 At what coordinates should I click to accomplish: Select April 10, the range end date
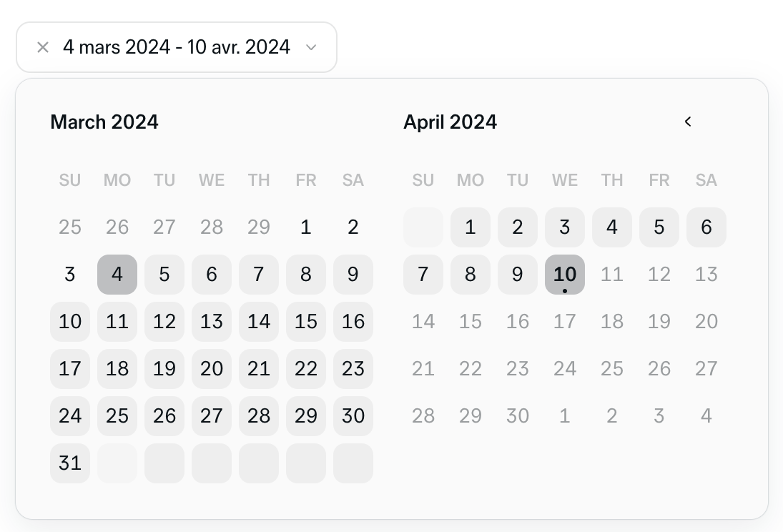coord(564,274)
